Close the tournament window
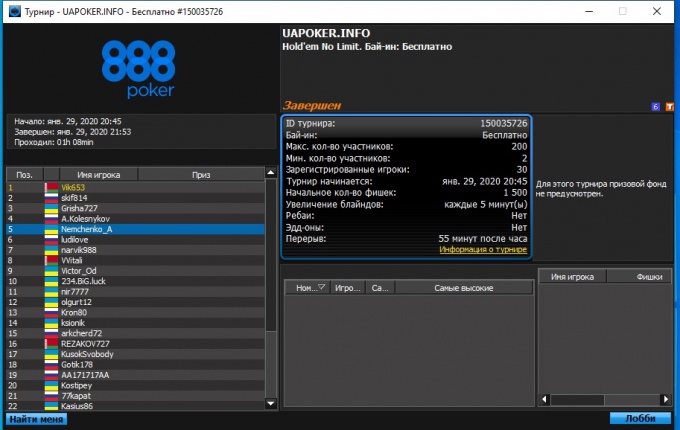Viewport: 680px width, 430px height. tap(657, 11)
